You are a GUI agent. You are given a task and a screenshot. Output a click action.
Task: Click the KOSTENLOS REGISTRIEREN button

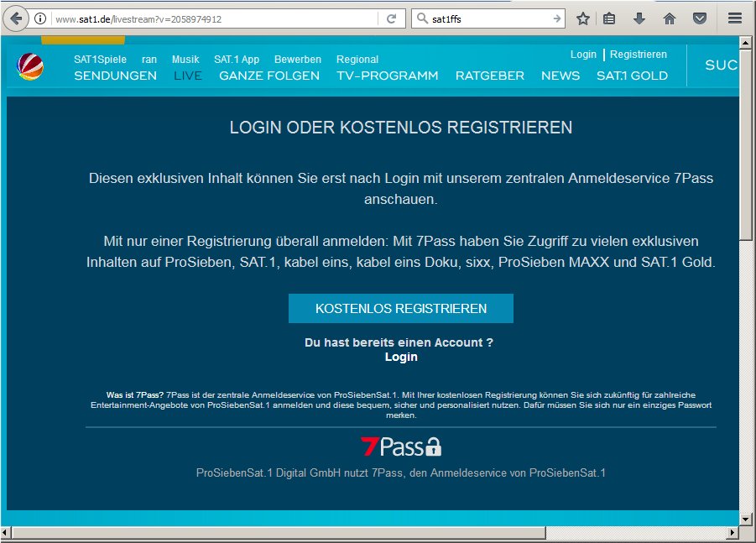point(401,308)
